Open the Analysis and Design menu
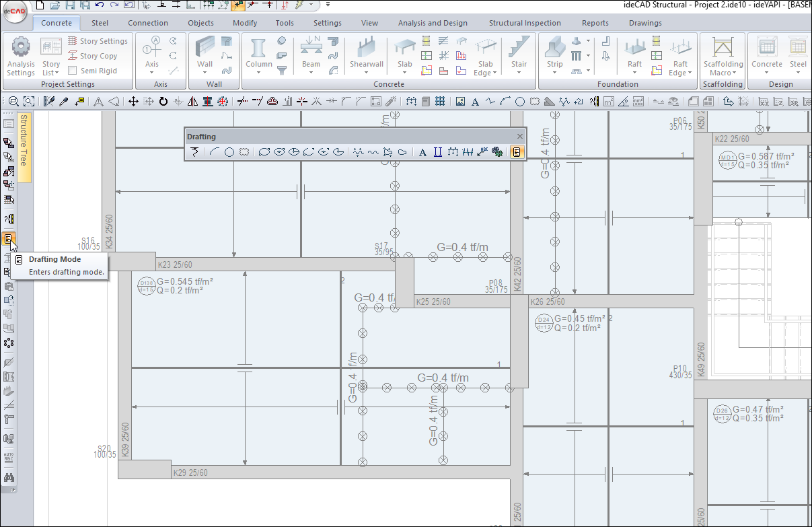 [433, 22]
